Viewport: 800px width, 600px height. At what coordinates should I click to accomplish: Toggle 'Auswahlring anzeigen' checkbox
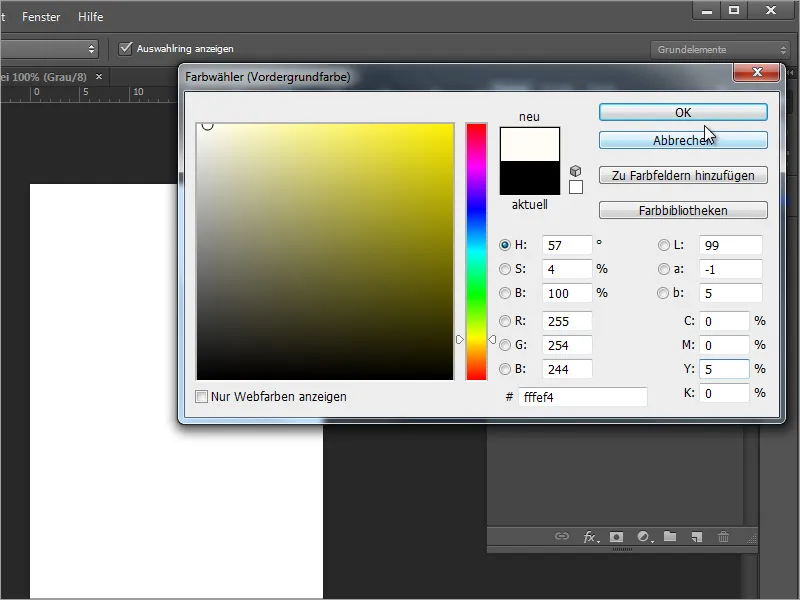tap(125, 47)
